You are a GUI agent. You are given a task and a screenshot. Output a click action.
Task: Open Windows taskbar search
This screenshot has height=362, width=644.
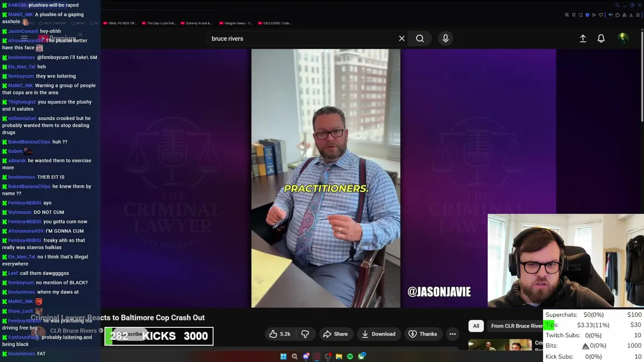[x=294, y=356]
